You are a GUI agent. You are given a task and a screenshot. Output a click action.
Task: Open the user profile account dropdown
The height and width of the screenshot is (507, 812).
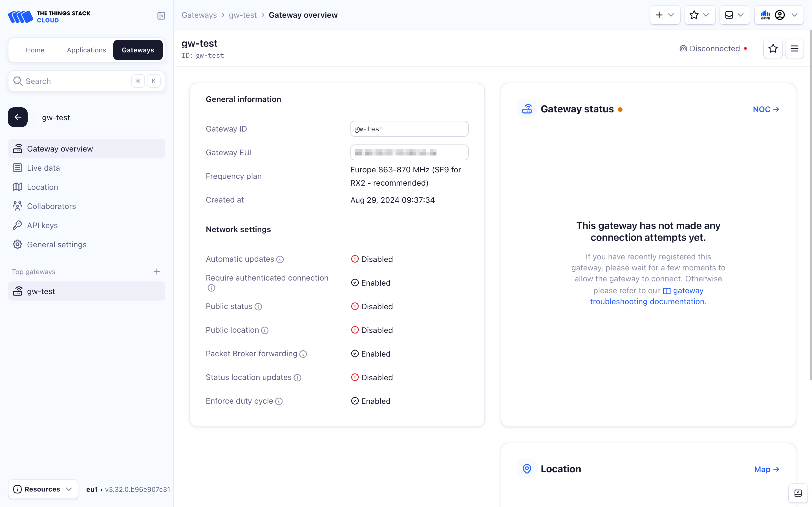pos(779,15)
